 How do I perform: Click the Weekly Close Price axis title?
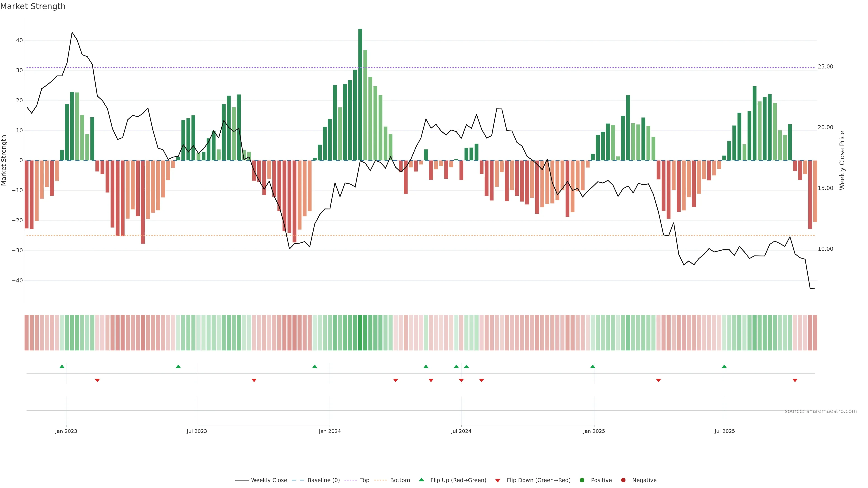click(842, 160)
